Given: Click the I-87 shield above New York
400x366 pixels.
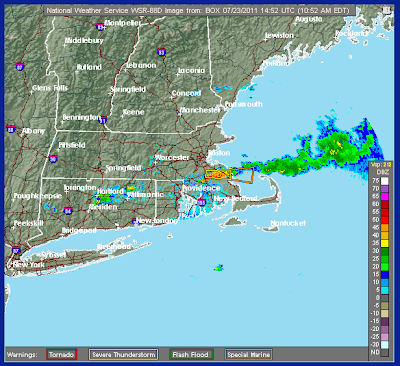Looking at the screenshot, I should coord(16,250).
